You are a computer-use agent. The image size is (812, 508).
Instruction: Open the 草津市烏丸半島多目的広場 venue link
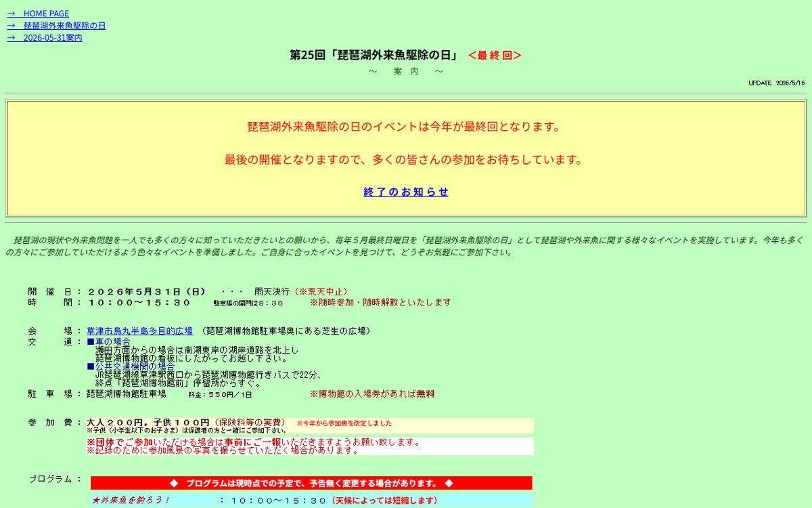coord(139,331)
